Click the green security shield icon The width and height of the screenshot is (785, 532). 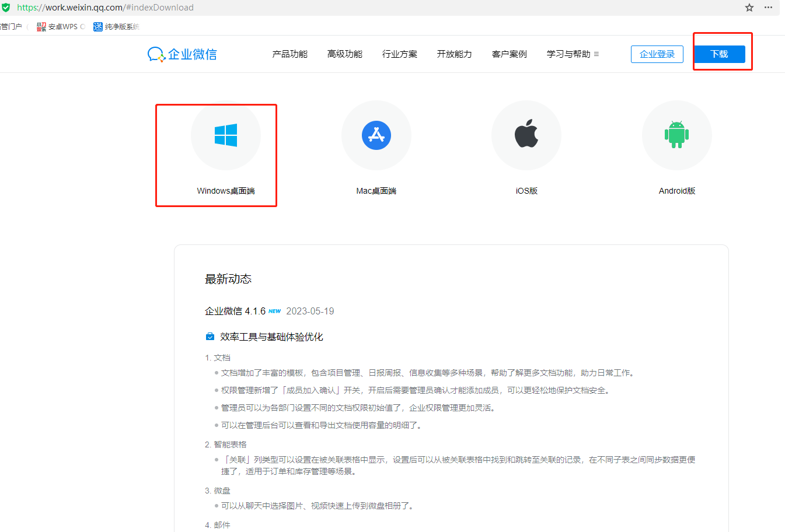coord(6,8)
